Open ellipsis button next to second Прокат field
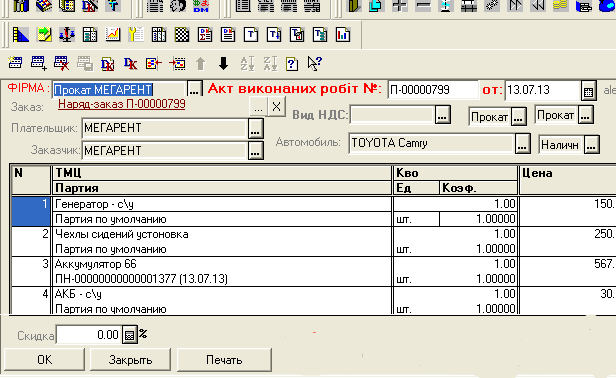Viewport: 616px width, 378px height. pos(585,115)
